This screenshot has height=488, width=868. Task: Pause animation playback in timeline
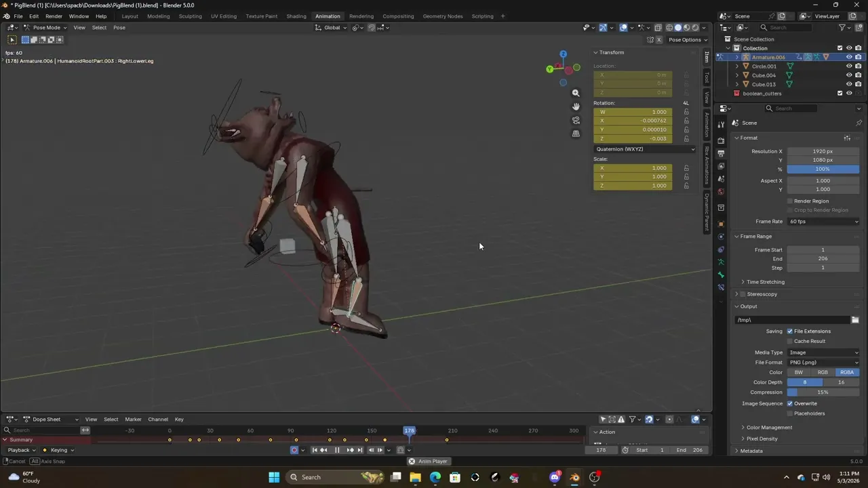coord(337,450)
